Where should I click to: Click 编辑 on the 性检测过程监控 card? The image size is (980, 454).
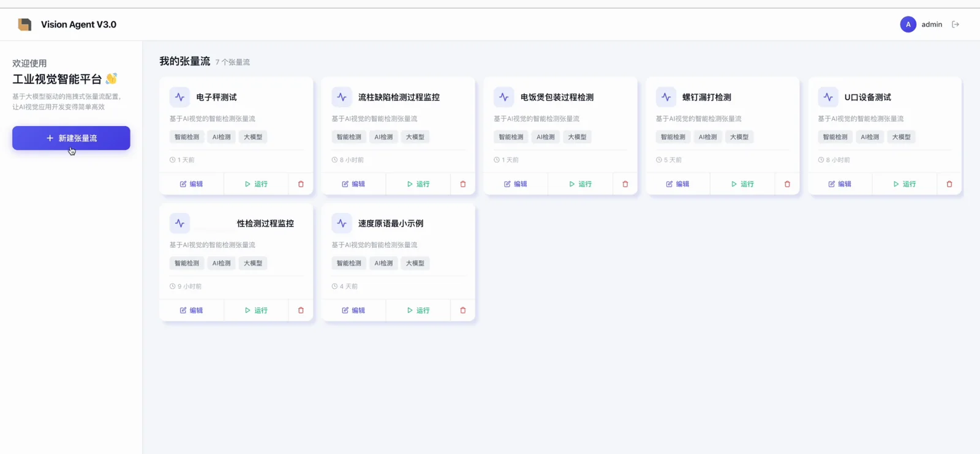(191, 310)
